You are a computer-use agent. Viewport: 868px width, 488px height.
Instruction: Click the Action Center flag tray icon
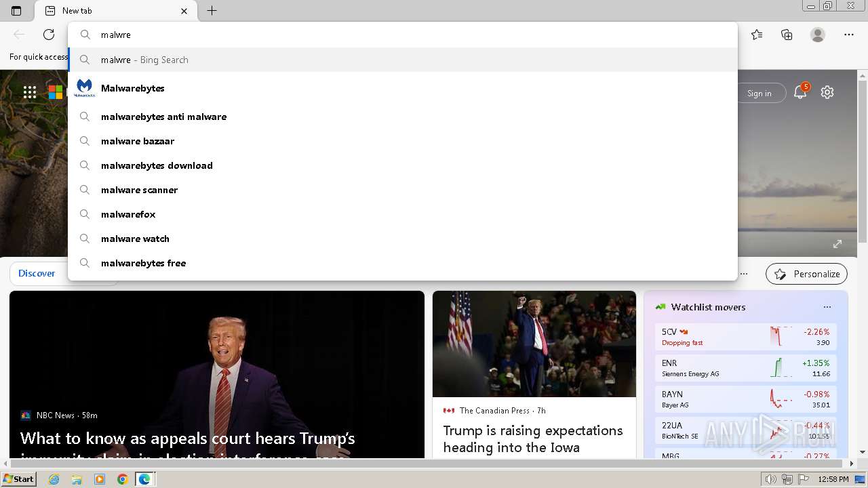pyautogui.click(x=804, y=479)
